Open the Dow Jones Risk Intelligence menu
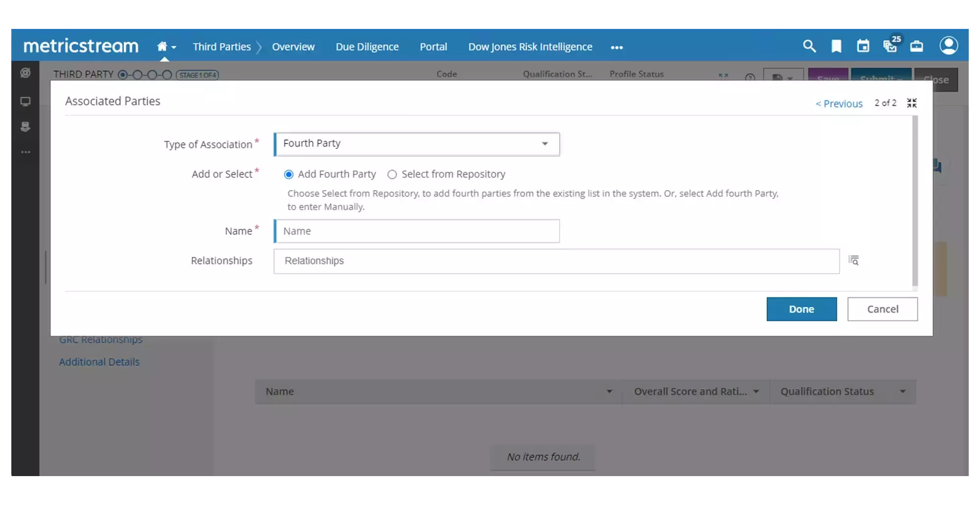Image resolution: width=980 pixels, height=505 pixels. pyautogui.click(x=530, y=46)
